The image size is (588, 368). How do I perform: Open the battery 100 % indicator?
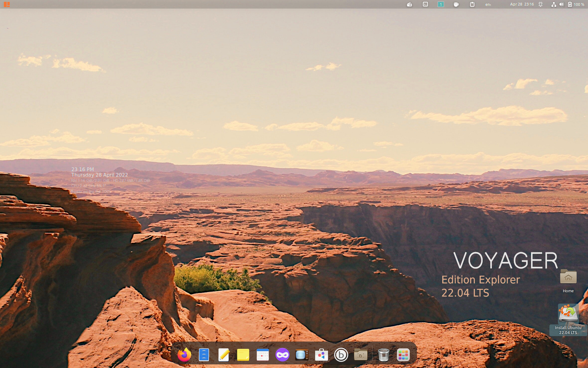(x=576, y=4)
